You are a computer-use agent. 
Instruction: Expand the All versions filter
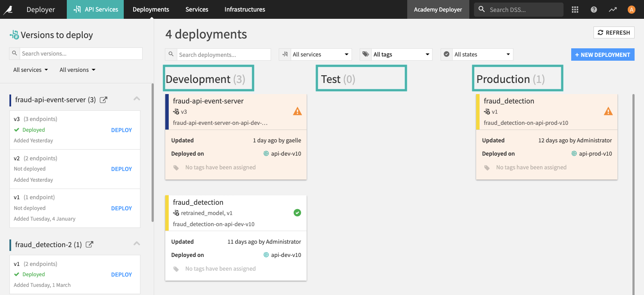77,70
